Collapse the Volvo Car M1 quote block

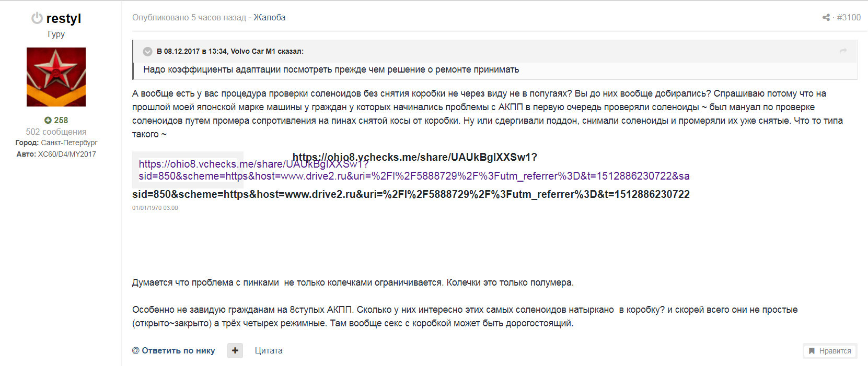148,51
